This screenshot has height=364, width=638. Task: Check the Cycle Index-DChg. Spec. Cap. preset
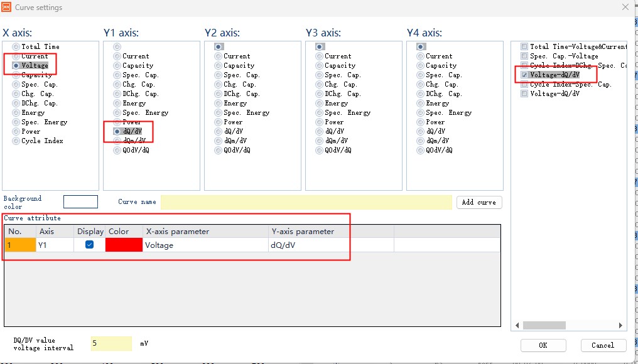click(x=524, y=65)
